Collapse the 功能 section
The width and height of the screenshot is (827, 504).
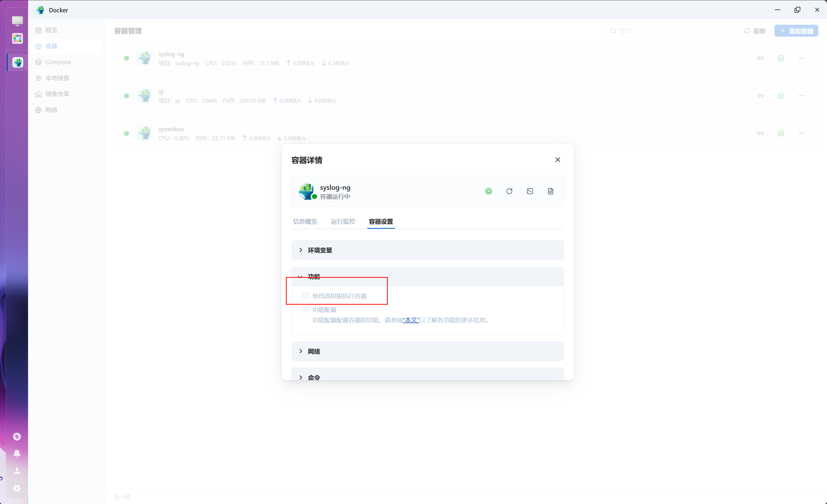click(x=313, y=277)
